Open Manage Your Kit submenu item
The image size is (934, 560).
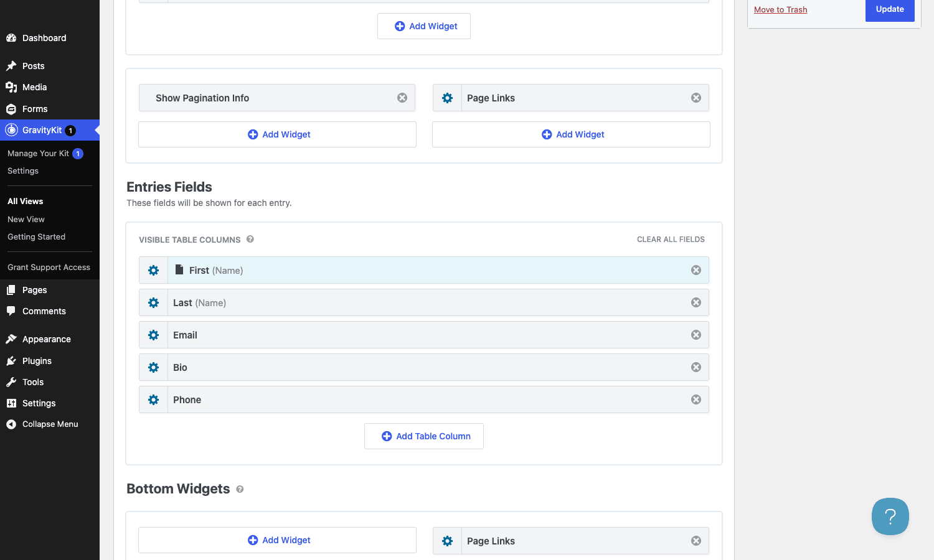(38, 153)
